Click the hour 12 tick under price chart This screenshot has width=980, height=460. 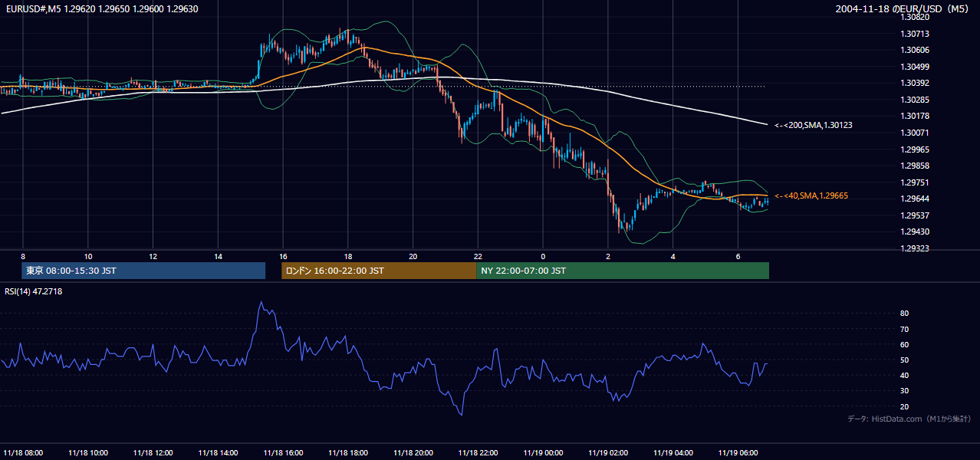click(153, 256)
